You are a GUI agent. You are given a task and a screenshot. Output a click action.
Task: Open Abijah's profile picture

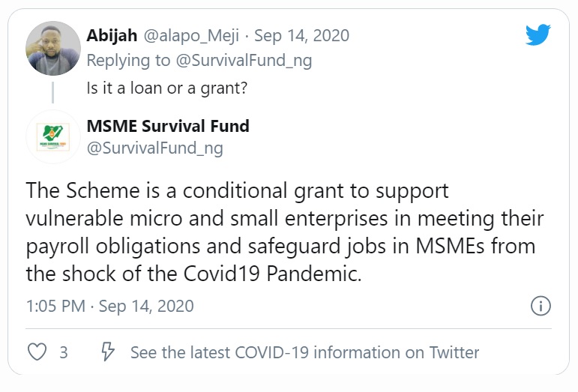[x=52, y=48]
